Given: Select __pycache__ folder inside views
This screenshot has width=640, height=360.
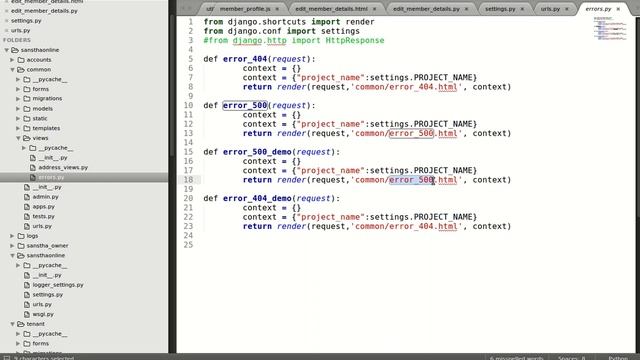Looking at the screenshot, I should (x=56, y=148).
